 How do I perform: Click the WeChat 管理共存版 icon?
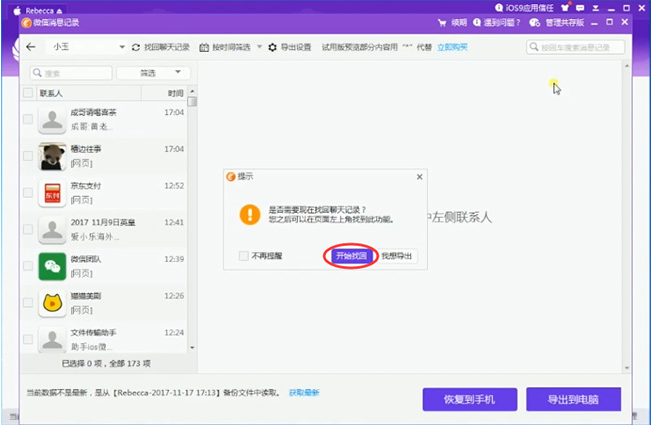click(x=534, y=22)
